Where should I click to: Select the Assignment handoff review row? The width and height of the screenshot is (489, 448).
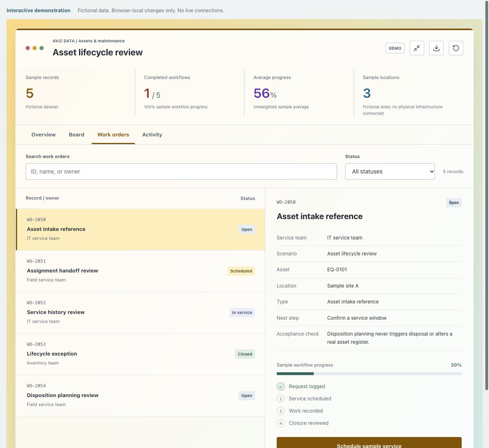pos(141,271)
